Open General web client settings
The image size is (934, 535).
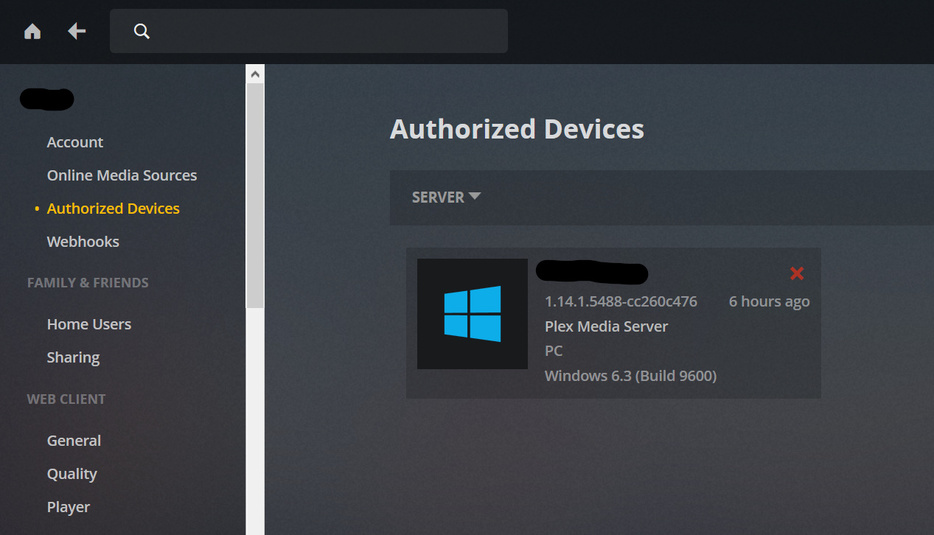(x=74, y=440)
